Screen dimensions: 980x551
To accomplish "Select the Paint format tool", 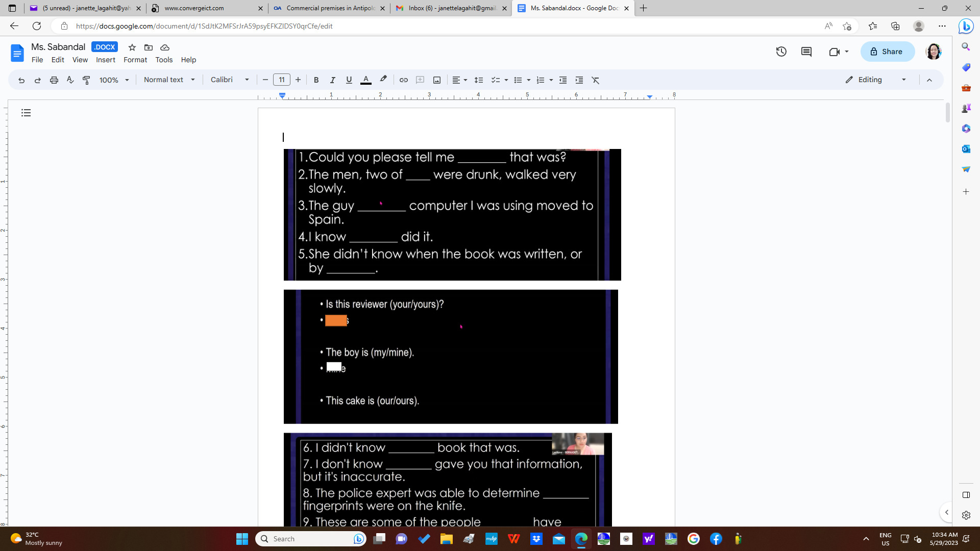I will (x=86, y=80).
